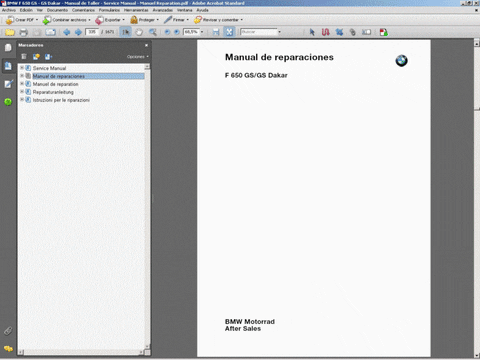This screenshot has height=360, width=480.
Task: Click the Print icon in toolbar
Action: tap(23, 32)
